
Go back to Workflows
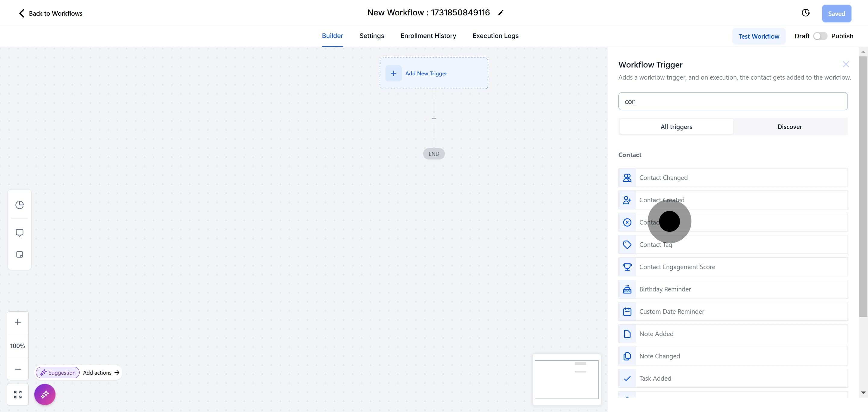click(x=50, y=14)
